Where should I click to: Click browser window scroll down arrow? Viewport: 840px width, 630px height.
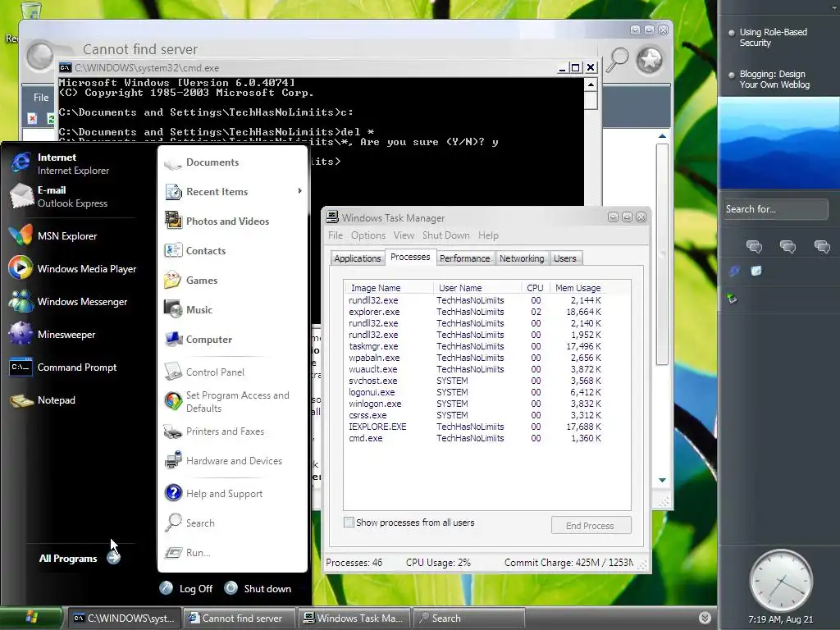click(x=662, y=480)
